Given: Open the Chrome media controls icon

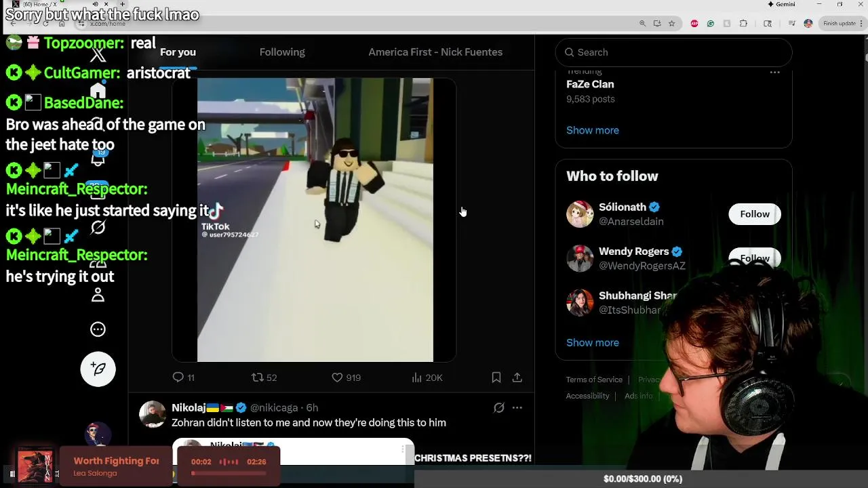Looking at the screenshot, I should pyautogui.click(x=792, y=23).
